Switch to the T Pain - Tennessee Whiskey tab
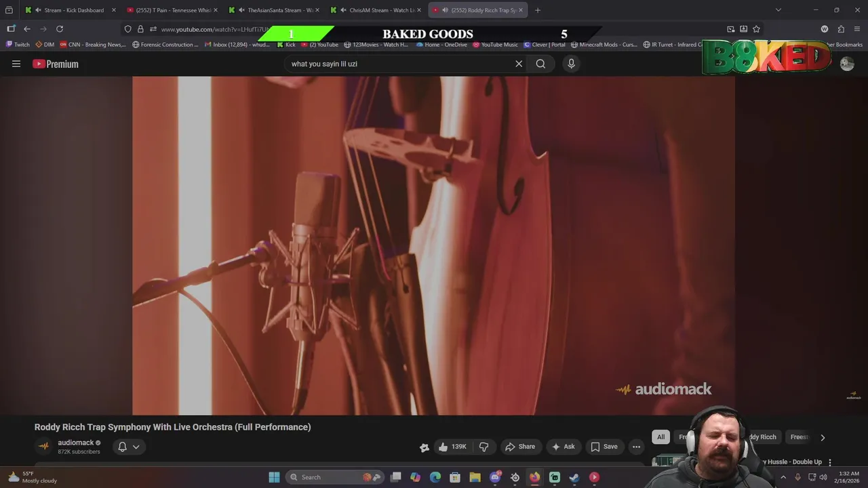Viewport: 868px width, 488px height. (x=172, y=10)
